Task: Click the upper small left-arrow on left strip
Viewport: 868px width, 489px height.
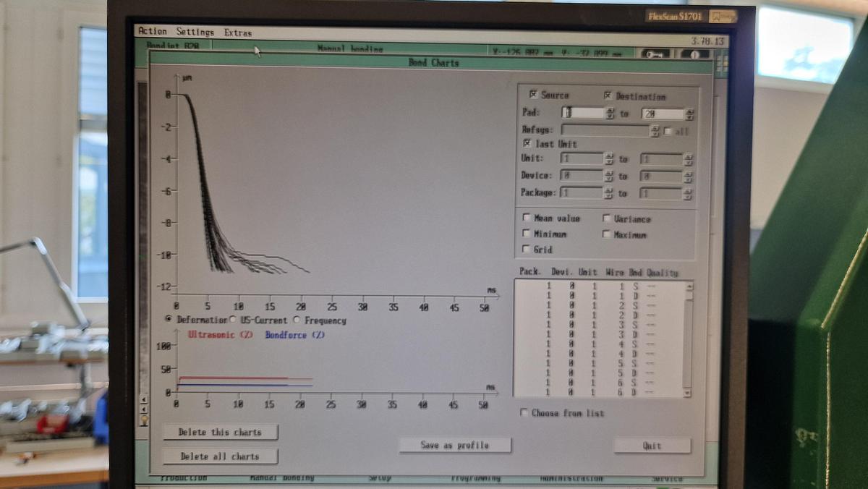Action: [x=145, y=399]
